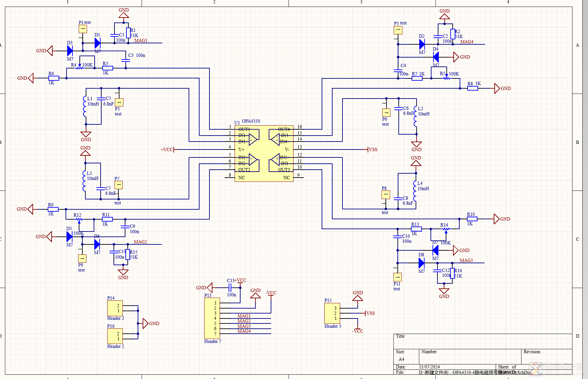Select the P1 test point pad
This screenshot has width=588, height=379.
coord(83,29)
